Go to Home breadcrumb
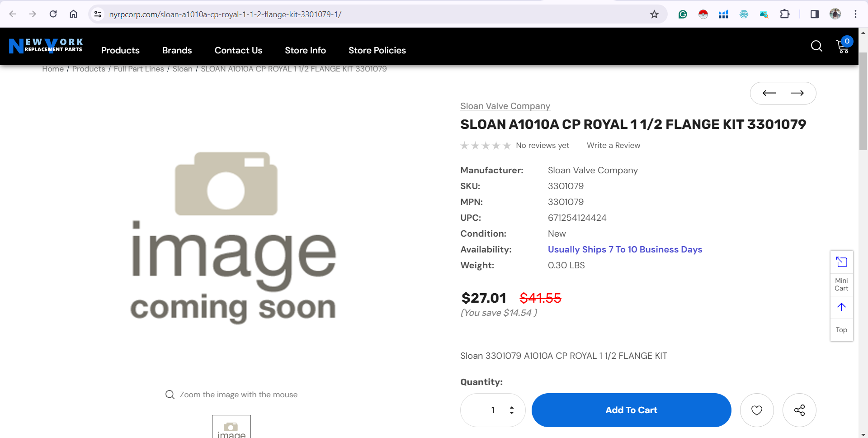868x438 pixels. pos(53,69)
